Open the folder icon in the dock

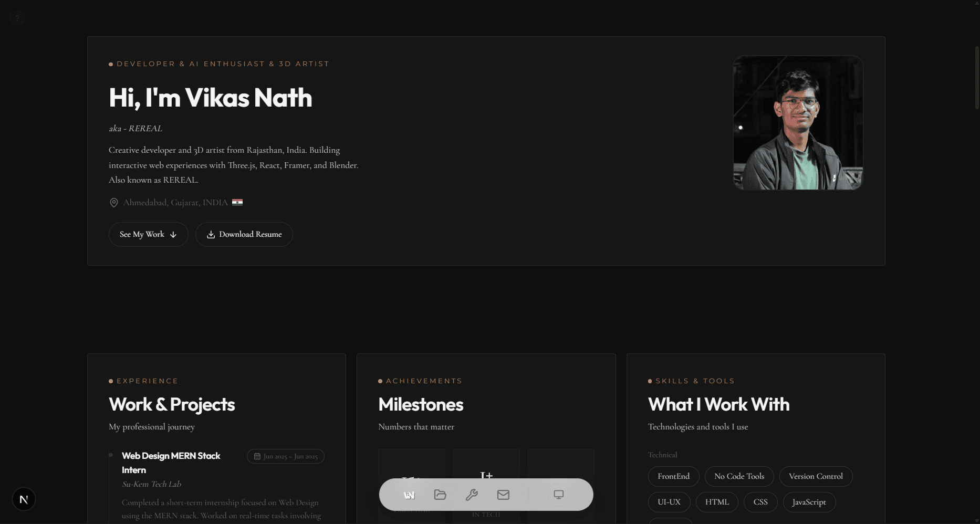pyautogui.click(x=440, y=495)
